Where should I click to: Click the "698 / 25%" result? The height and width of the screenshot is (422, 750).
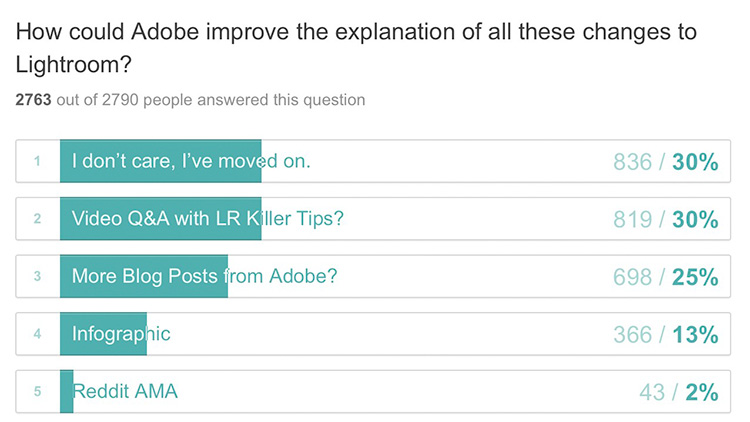tap(666, 277)
